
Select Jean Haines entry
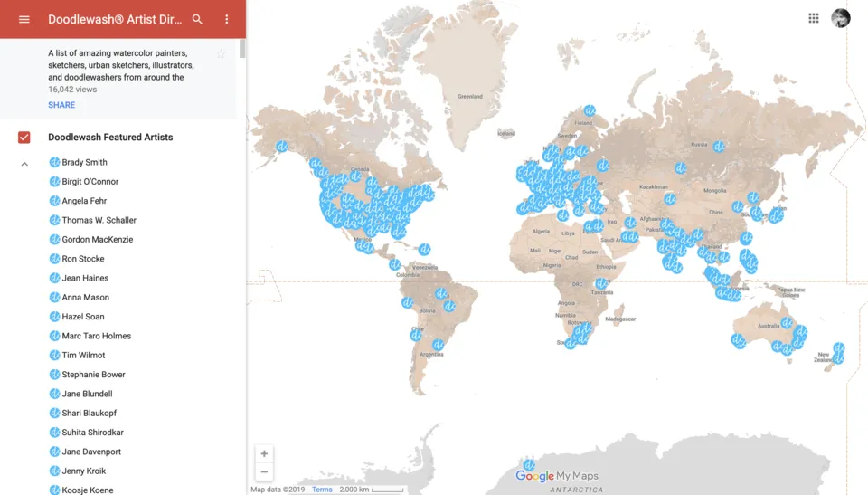tap(85, 278)
